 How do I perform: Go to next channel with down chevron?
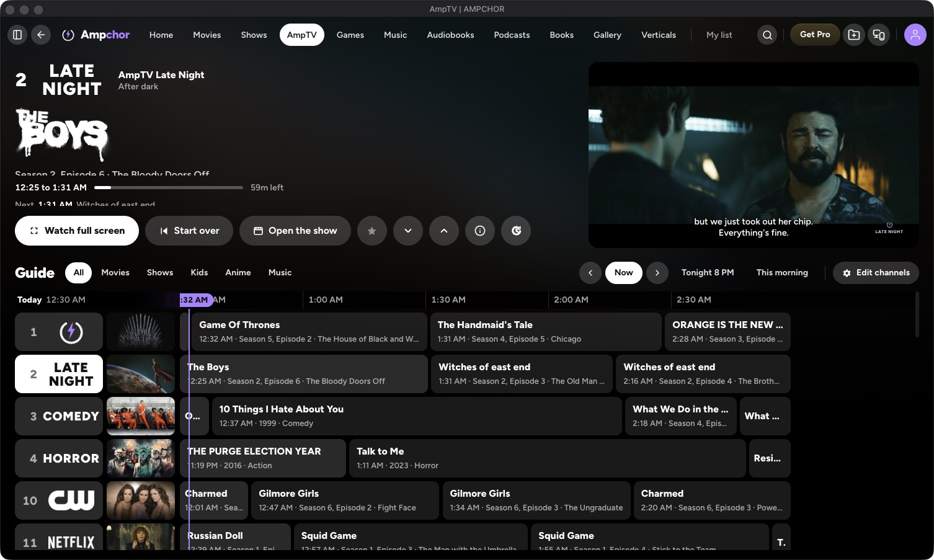point(408,231)
